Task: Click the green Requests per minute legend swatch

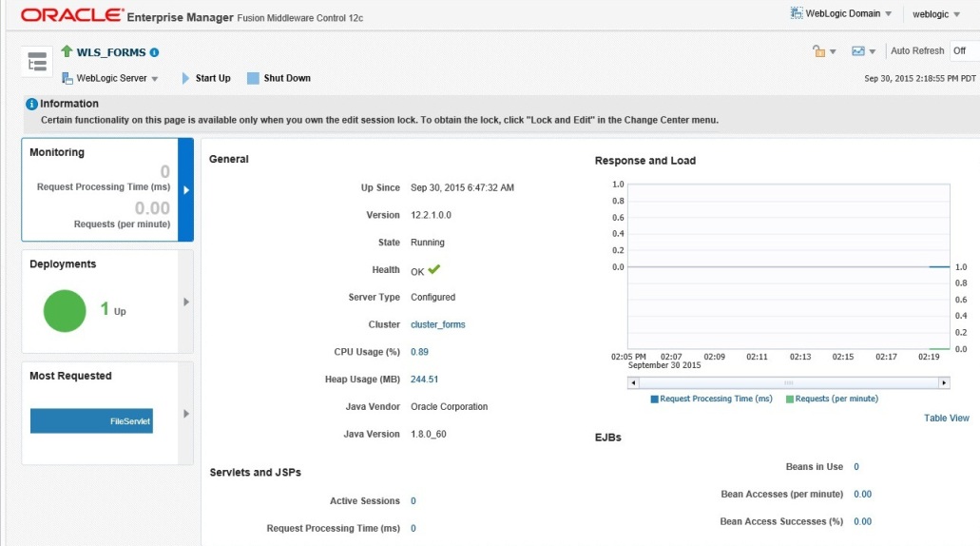Action: click(789, 399)
